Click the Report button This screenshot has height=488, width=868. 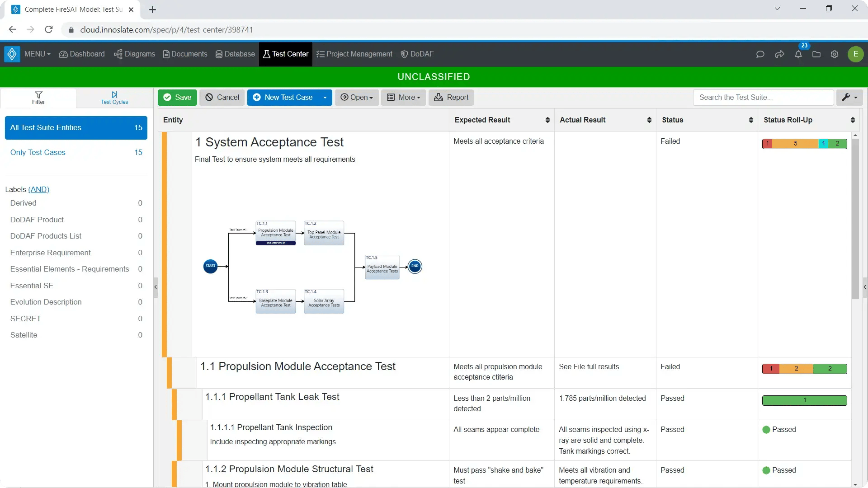[451, 97]
